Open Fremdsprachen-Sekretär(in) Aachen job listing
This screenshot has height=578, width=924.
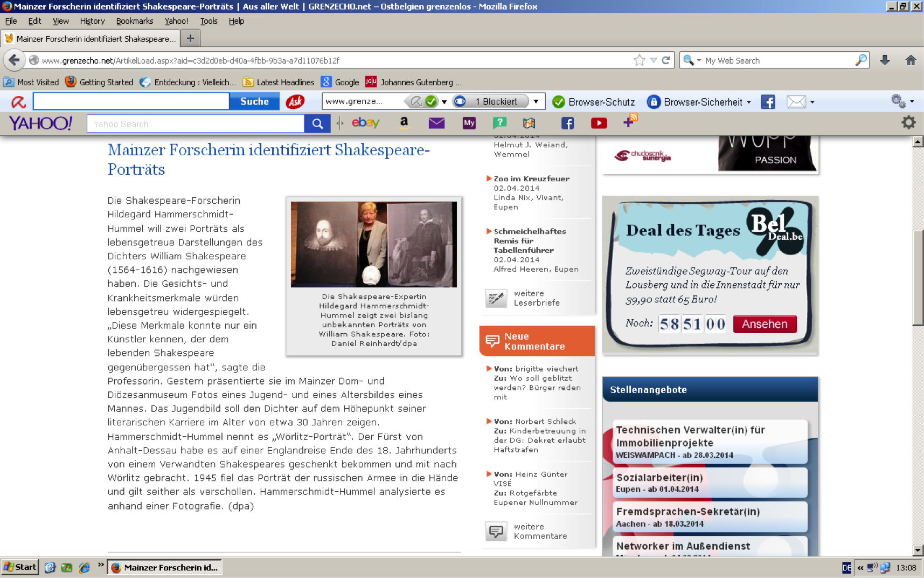click(x=710, y=517)
